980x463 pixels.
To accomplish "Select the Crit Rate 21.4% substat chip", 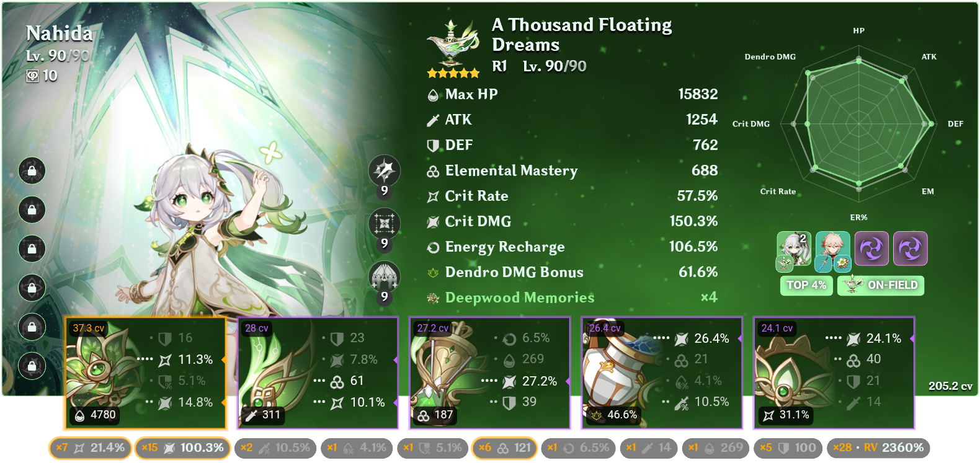I will [x=90, y=448].
